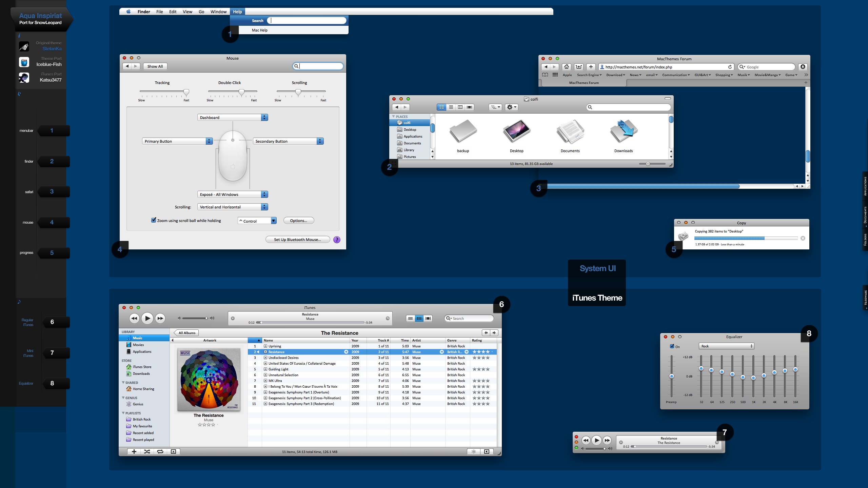Cancel the Copy progress with X button
The height and width of the screenshot is (488, 868).
pos(803,238)
